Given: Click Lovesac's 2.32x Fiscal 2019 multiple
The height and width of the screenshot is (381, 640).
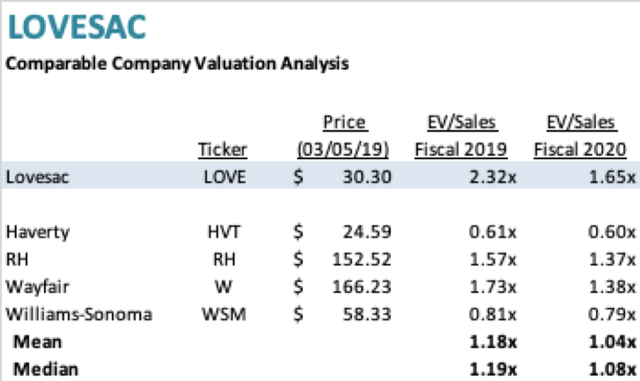Looking at the screenshot, I should tap(493, 177).
